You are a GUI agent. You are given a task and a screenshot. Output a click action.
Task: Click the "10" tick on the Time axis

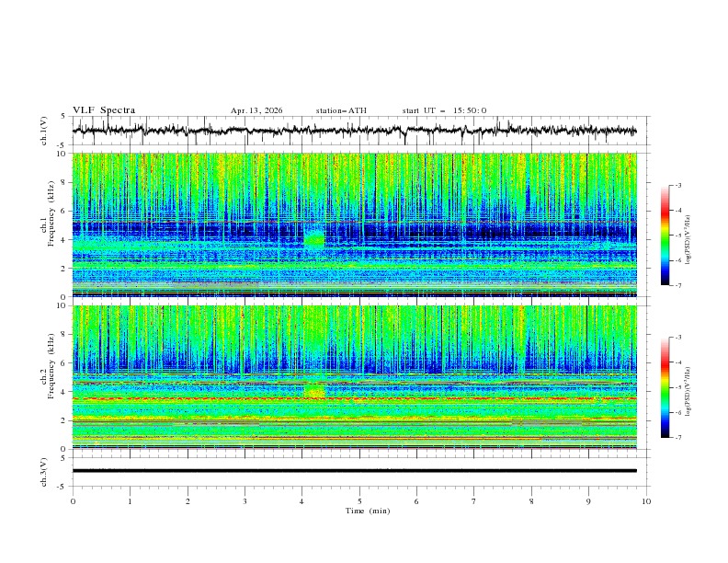(646, 501)
